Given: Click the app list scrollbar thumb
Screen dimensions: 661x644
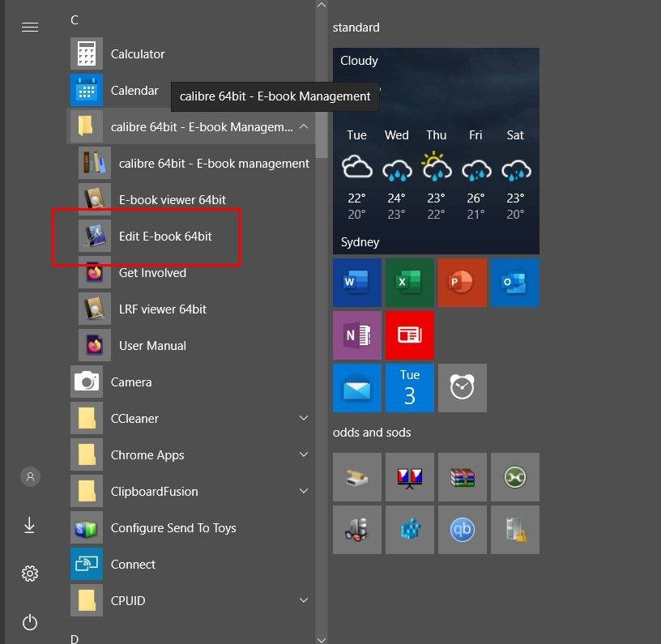Looking at the screenshot, I should 322,134.
